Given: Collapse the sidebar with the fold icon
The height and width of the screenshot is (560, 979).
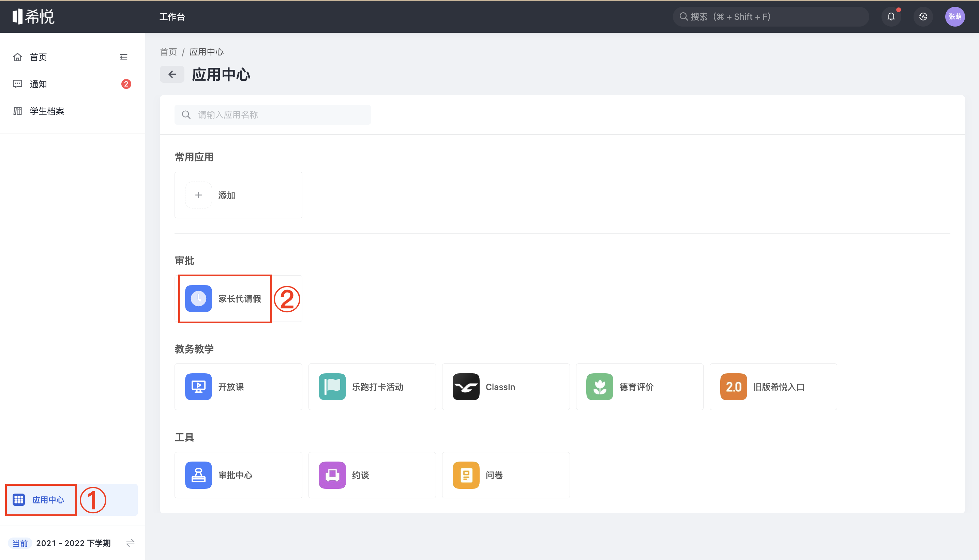Looking at the screenshot, I should pos(123,57).
